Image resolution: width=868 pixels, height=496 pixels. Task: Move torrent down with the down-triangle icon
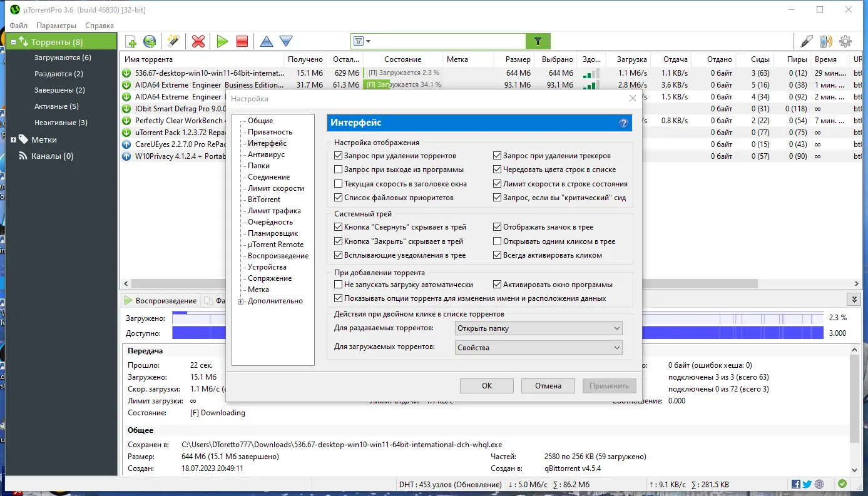coord(286,42)
